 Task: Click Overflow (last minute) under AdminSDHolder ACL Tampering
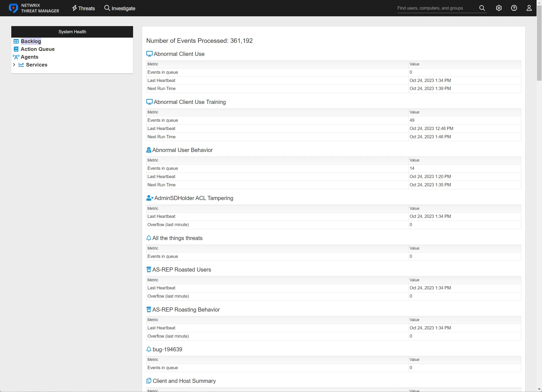point(168,225)
